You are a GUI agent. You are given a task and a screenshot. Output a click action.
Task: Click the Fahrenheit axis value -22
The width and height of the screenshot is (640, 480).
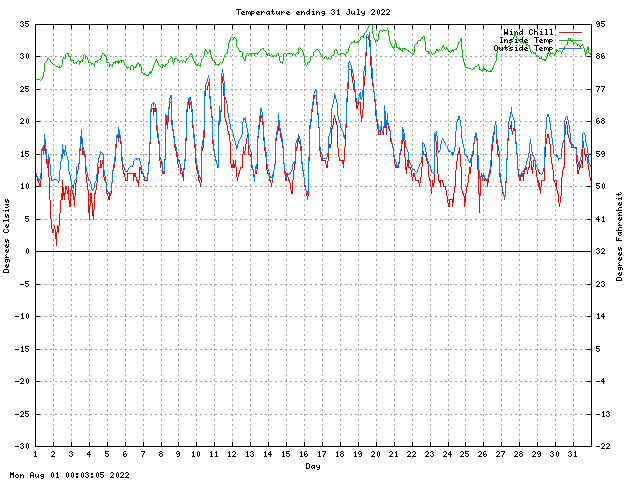(603, 446)
